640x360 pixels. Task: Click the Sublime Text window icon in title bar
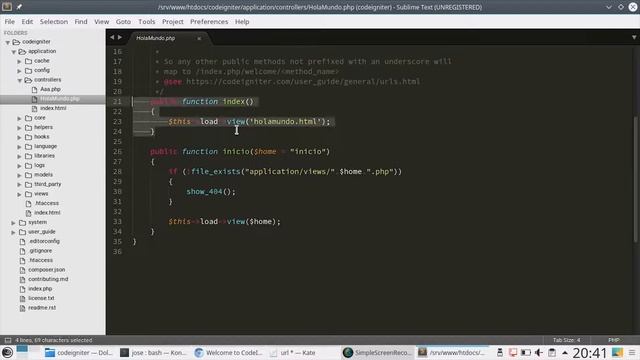point(7,7)
